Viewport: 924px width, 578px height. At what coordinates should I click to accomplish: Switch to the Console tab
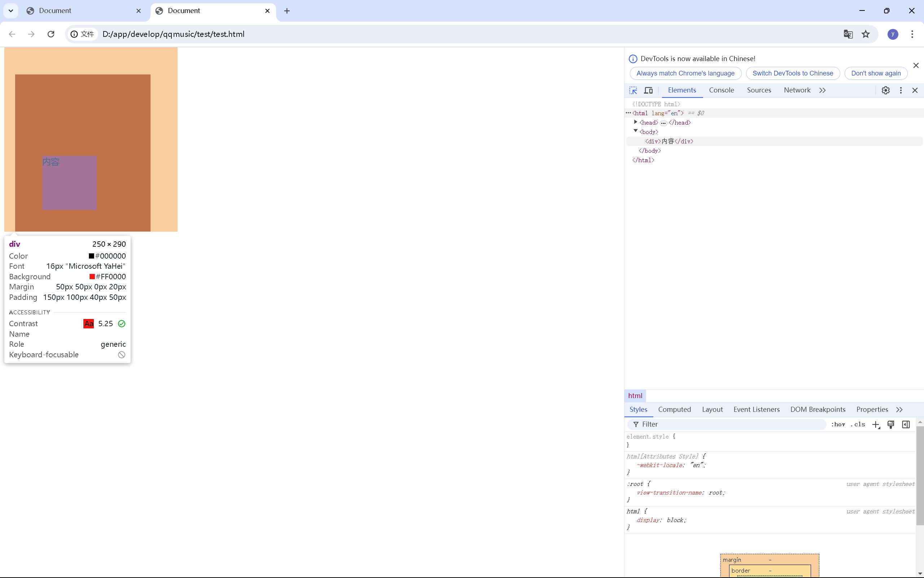[721, 90]
